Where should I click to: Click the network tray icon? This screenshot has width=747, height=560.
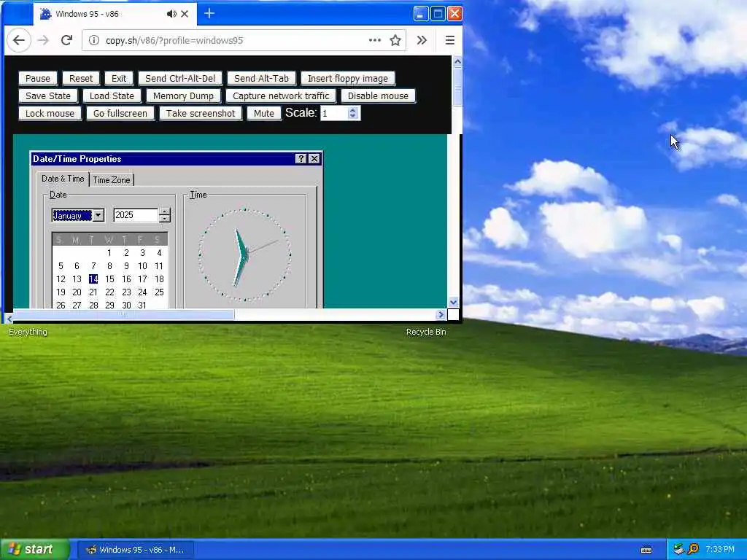point(679,550)
